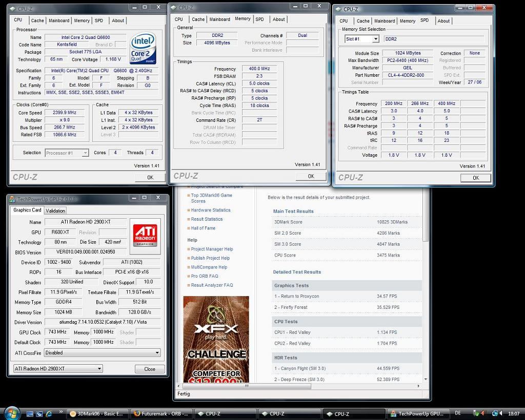
Task: Click OK in the CPU-Z SPD window
Action: point(476,178)
